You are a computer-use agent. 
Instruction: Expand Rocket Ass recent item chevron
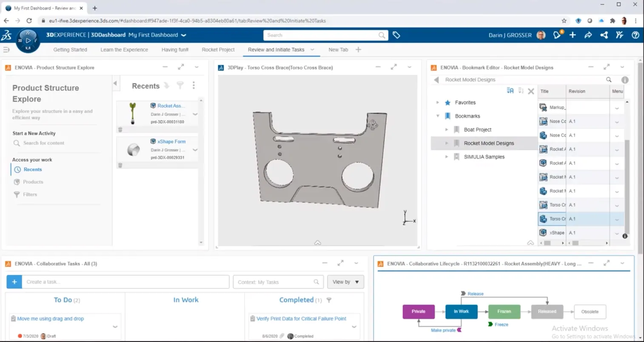[195, 114]
